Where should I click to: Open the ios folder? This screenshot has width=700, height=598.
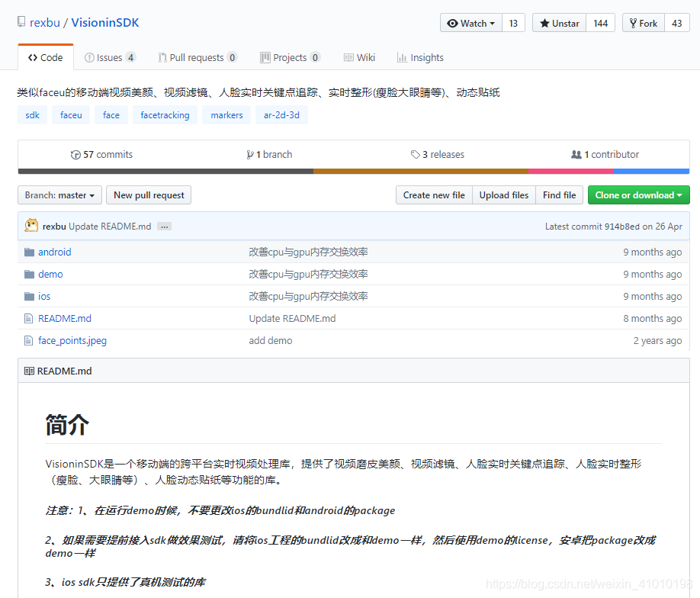pos(44,297)
